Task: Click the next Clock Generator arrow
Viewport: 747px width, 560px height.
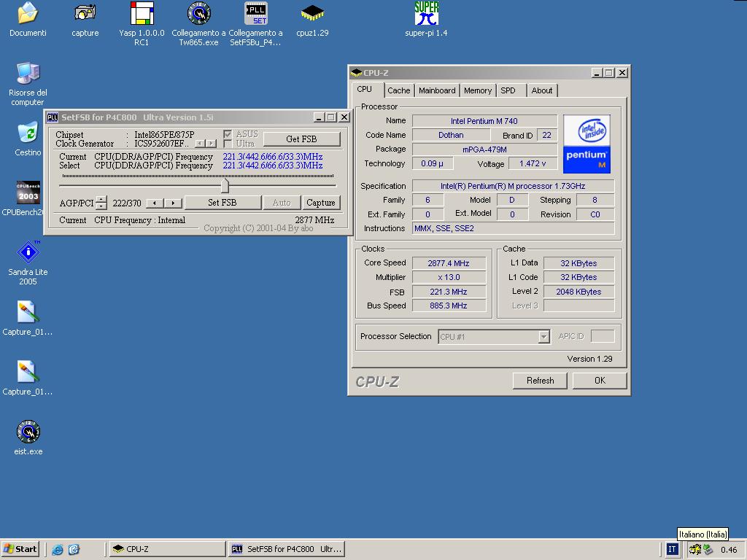Action: click(211, 144)
